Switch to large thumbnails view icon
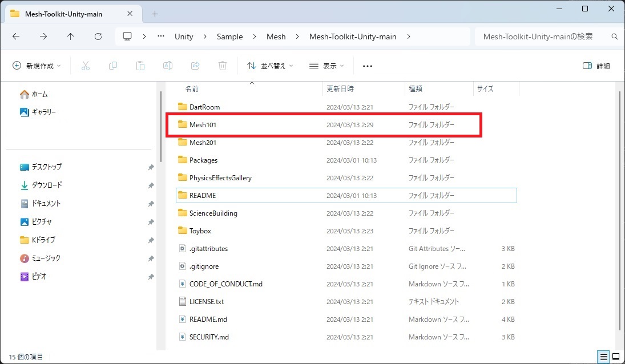Viewport: 625px width, 364px height. 616,357
